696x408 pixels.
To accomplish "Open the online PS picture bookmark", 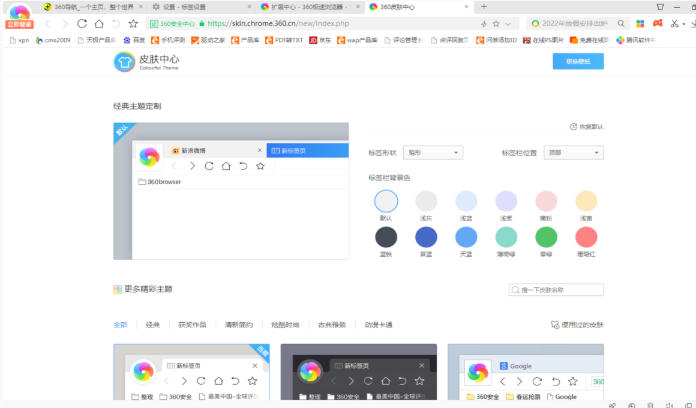I will 543,40.
